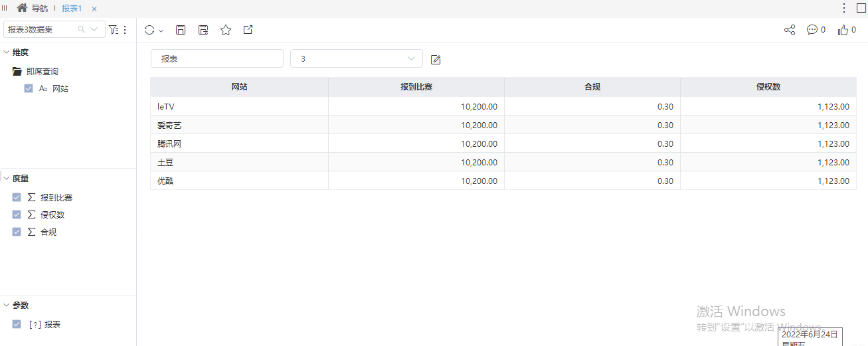Select the leTV row cell

pos(239,106)
